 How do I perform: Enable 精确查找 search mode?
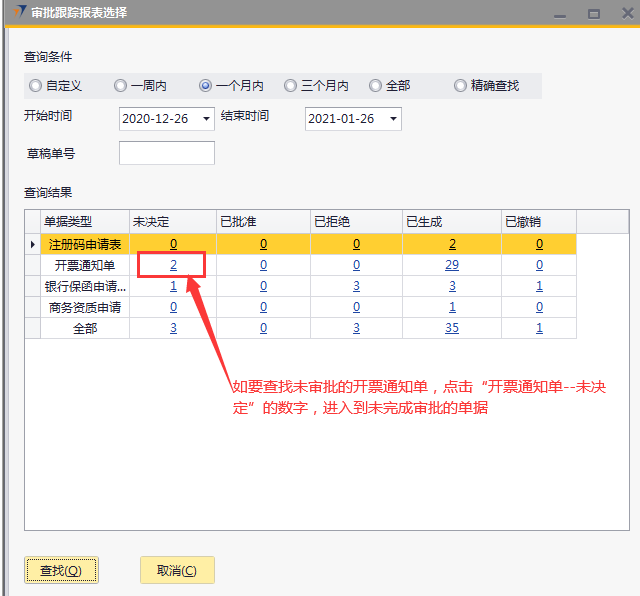(460, 86)
